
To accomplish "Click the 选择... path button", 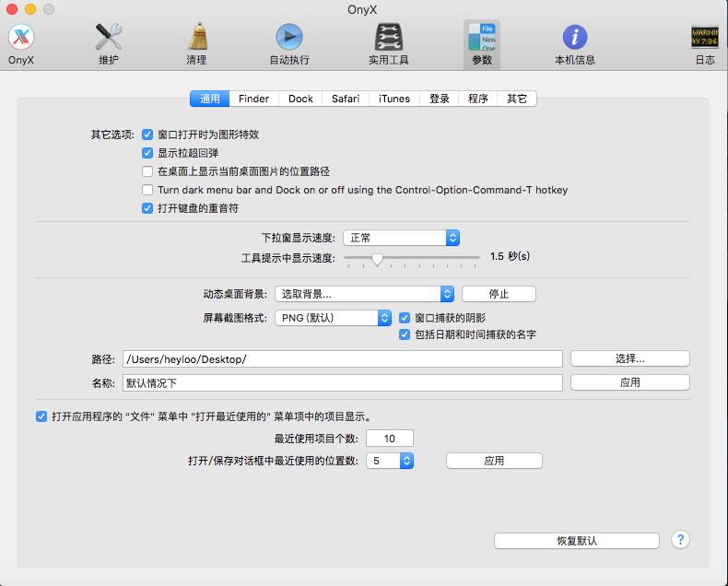I will click(630, 358).
